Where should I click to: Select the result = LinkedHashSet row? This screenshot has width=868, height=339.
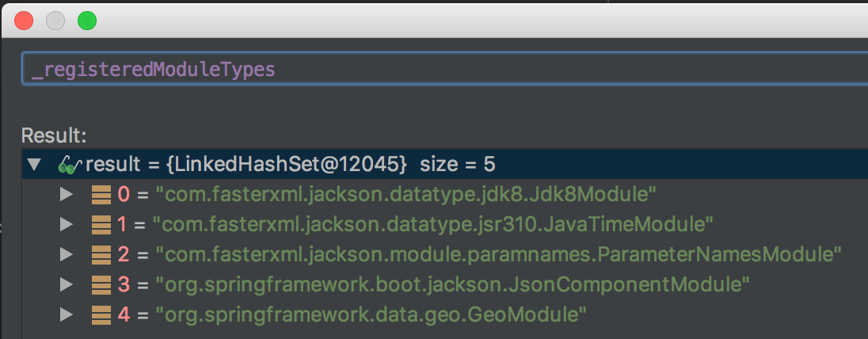[444, 164]
